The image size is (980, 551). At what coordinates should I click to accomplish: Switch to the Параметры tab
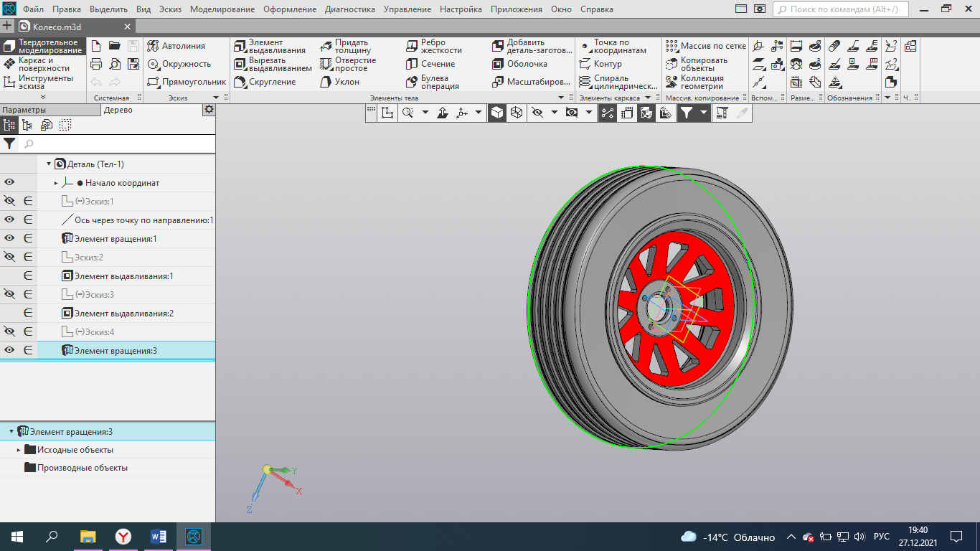click(x=24, y=110)
